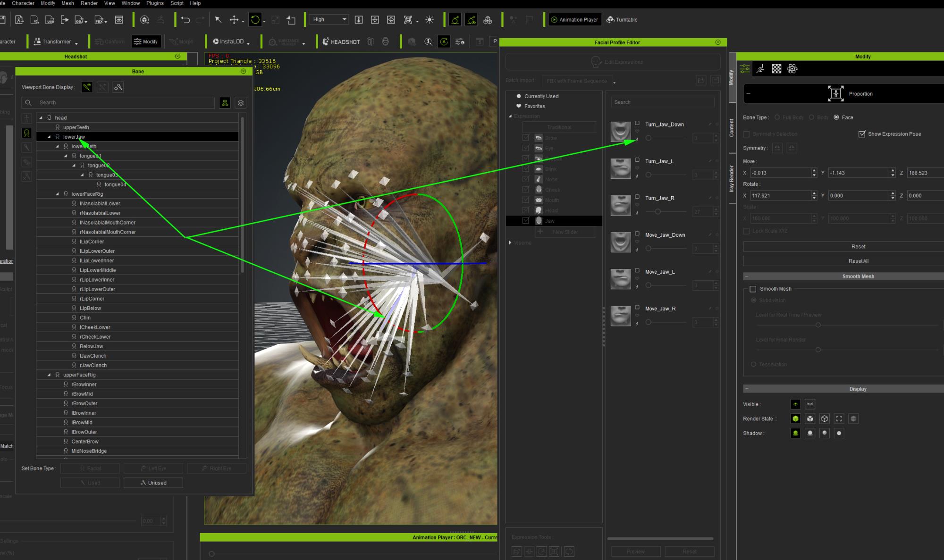Collapse the lowerJaw tree node
The height and width of the screenshot is (560, 944).
pyautogui.click(x=49, y=137)
